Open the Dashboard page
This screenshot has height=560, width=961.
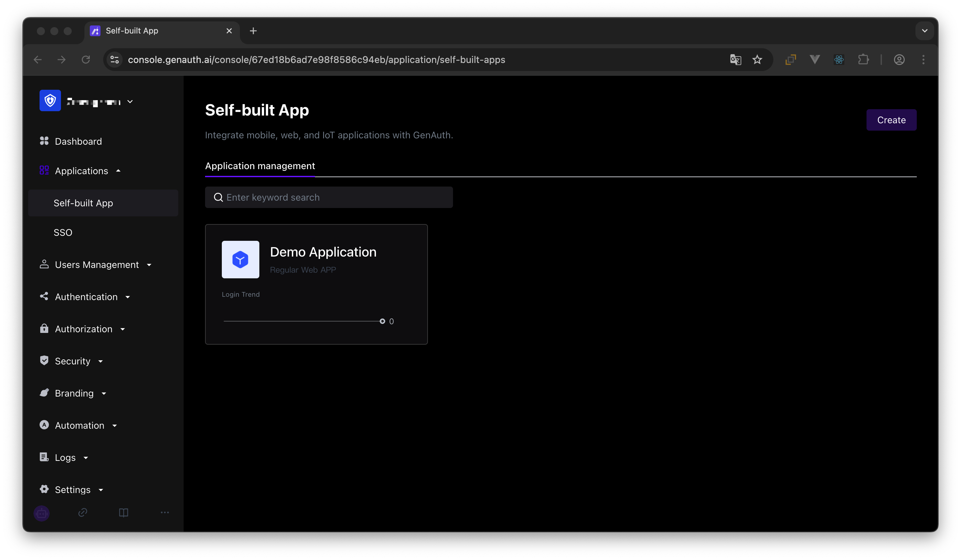click(x=78, y=141)
